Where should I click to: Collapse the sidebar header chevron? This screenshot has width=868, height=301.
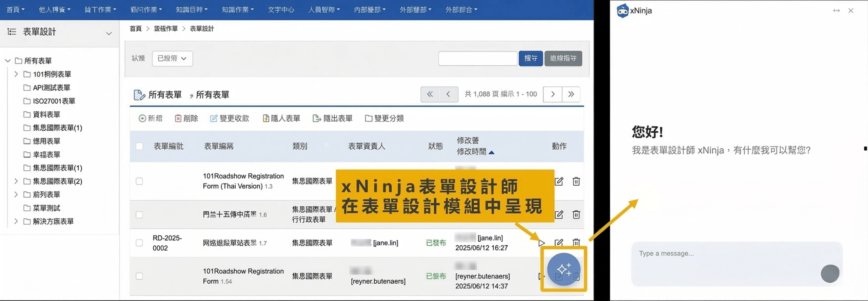[x=109, y=33]
